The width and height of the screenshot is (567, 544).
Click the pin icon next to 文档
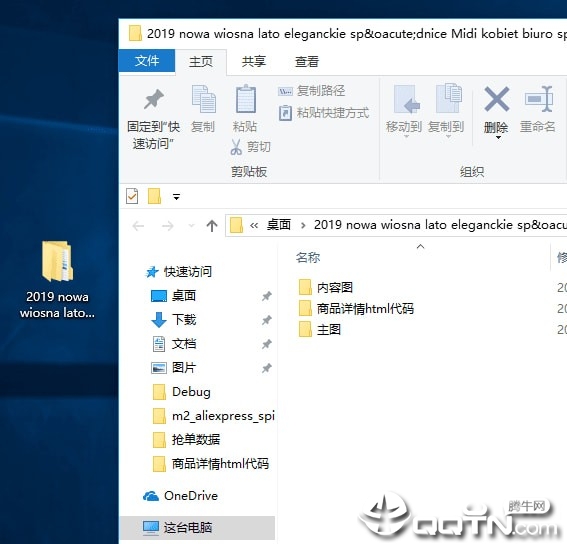click(x=267, y=344)
